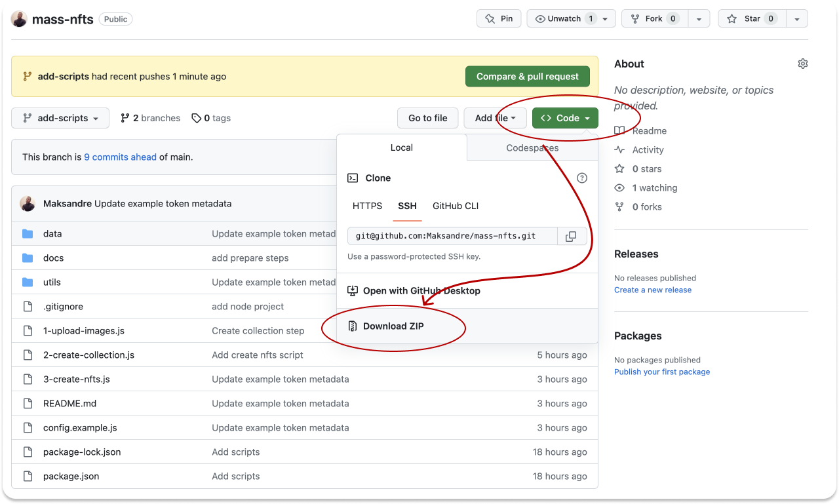Click Create a new release link
Image resolution: width=839 pixels, height=504 pixels.
653,290
